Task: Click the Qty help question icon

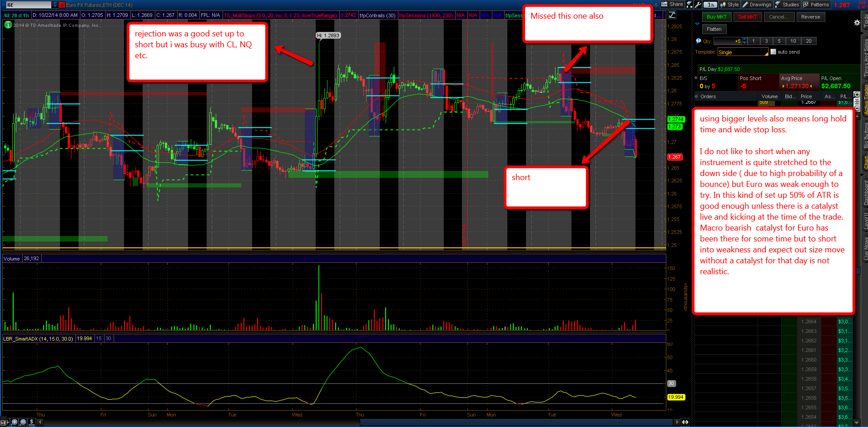Action: click(699, 41)
